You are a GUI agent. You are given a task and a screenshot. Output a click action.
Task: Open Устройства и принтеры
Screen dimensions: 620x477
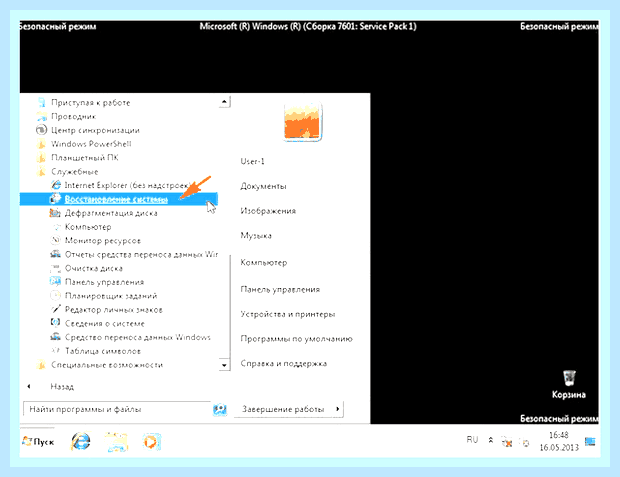click(x=288, y=314)
